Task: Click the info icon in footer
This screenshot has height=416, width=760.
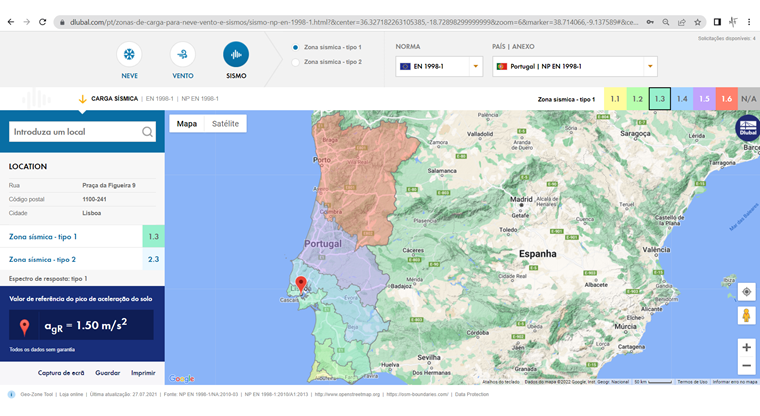Action: coord(11,394)
